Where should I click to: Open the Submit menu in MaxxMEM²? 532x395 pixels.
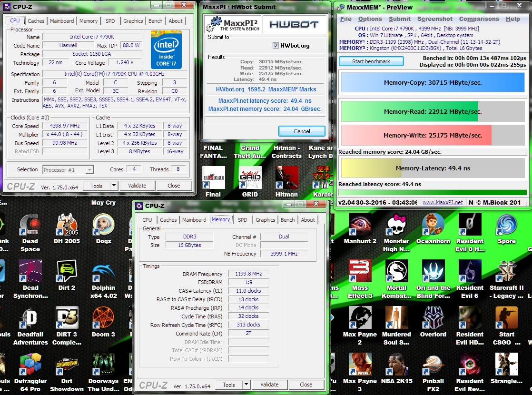tap(400, 19)
